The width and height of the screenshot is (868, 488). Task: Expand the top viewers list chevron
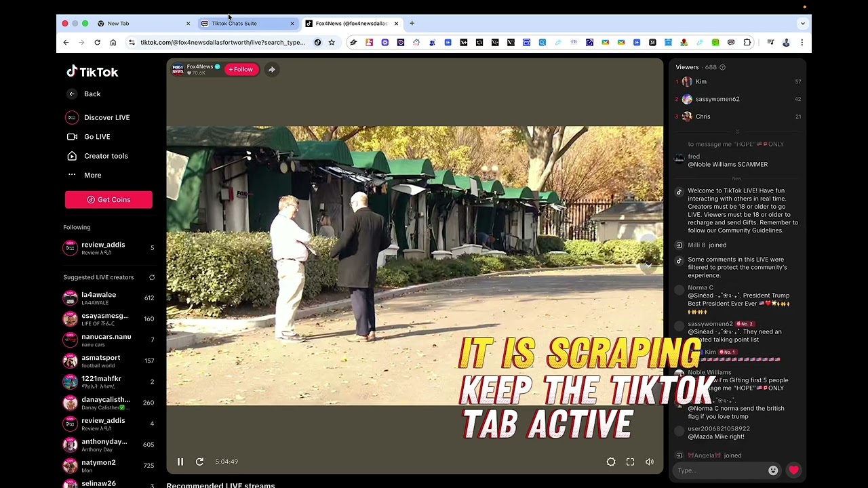click(x=738, y=131)
